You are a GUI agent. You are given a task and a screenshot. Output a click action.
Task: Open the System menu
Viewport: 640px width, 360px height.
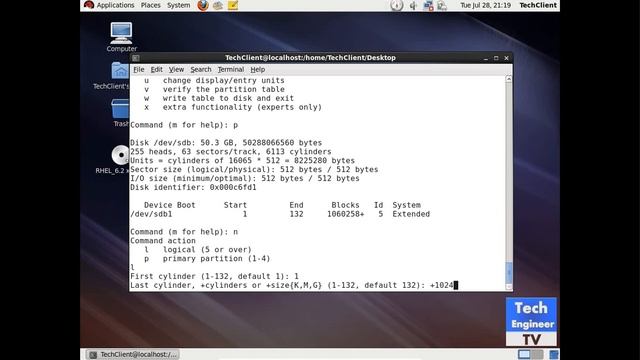point(178,5)
